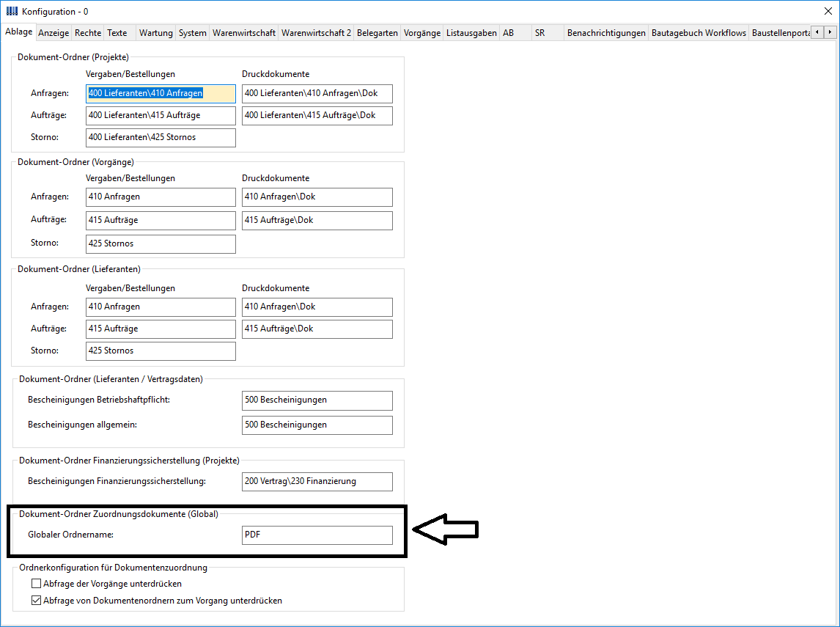The height and width of the screenshot is (627, 840).
Task: Click Bescheinigungen allgemein field
Action: 317,425
